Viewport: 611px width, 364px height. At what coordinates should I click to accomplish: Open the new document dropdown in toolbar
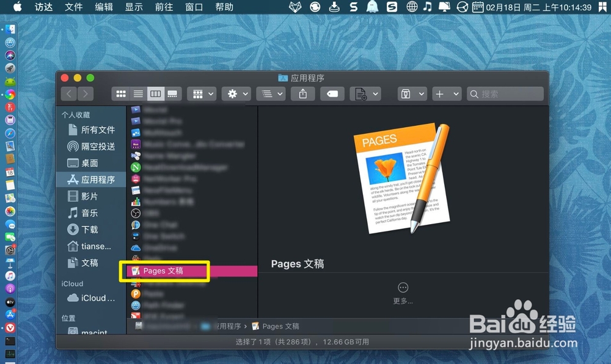coord(365,94)
